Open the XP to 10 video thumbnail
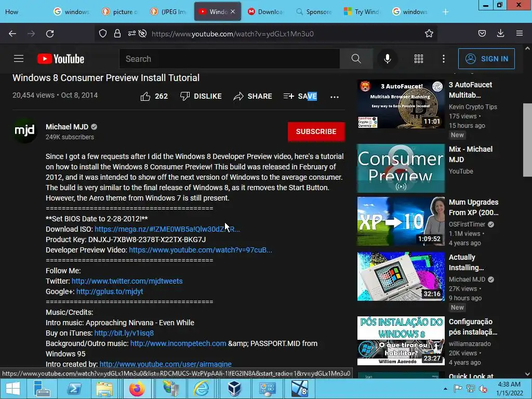 tap(401, 221)
